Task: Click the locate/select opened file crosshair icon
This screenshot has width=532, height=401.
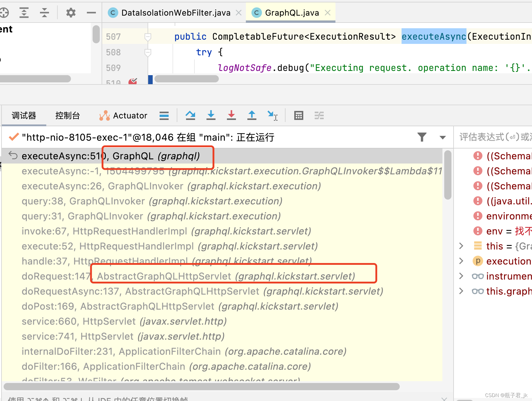Action: click(x=4, y=13)
